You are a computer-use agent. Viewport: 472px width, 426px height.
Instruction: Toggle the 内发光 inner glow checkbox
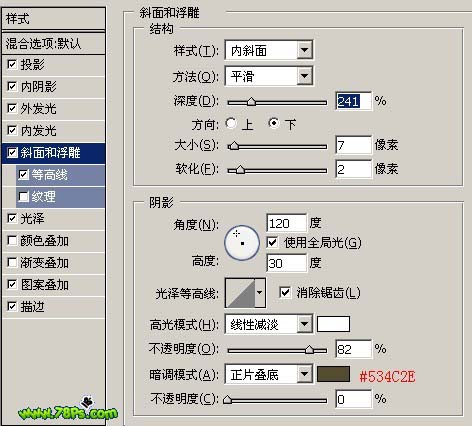click(x=12, y=130)
